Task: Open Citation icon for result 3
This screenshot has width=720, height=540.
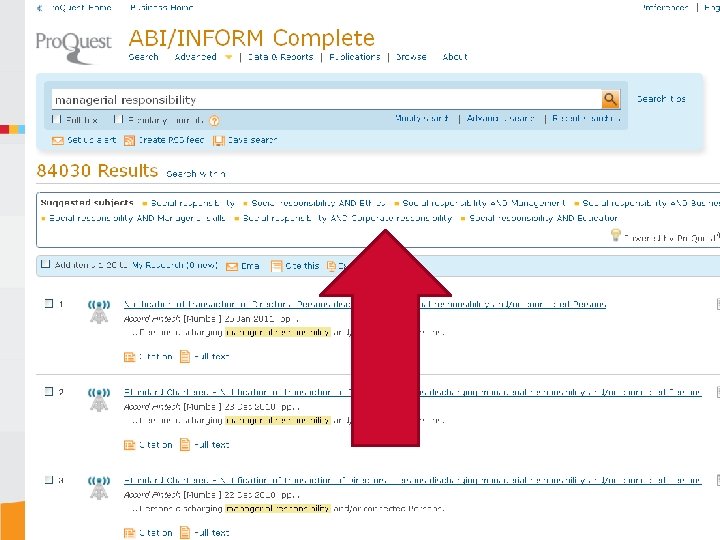Action: 129,533
